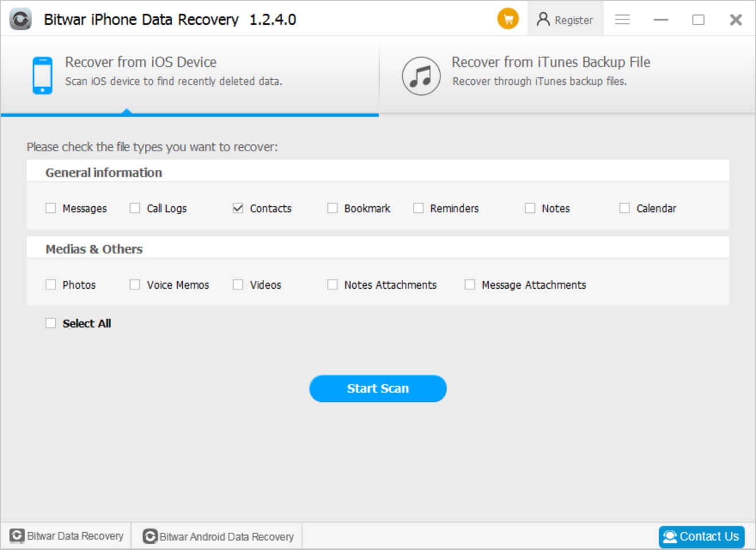Check the Notes checkbox
Image resolution: width=756 pixels, height=550 pixels.
[x=530, y=208]
